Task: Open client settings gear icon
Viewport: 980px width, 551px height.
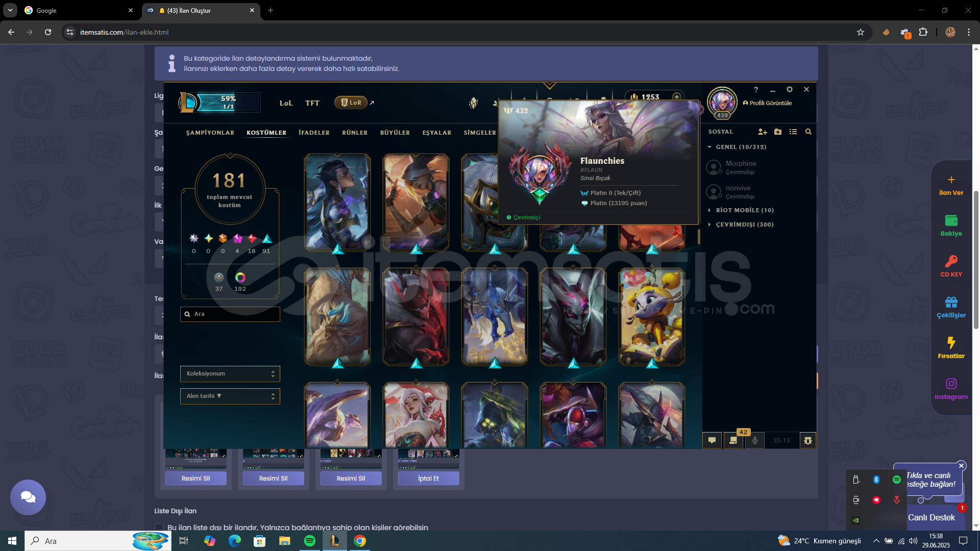Action: click(790, 89)
